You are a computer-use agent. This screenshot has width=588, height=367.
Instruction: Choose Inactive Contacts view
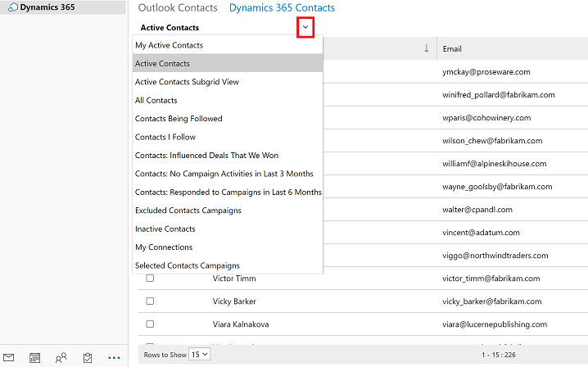click(x=228, y=229)
